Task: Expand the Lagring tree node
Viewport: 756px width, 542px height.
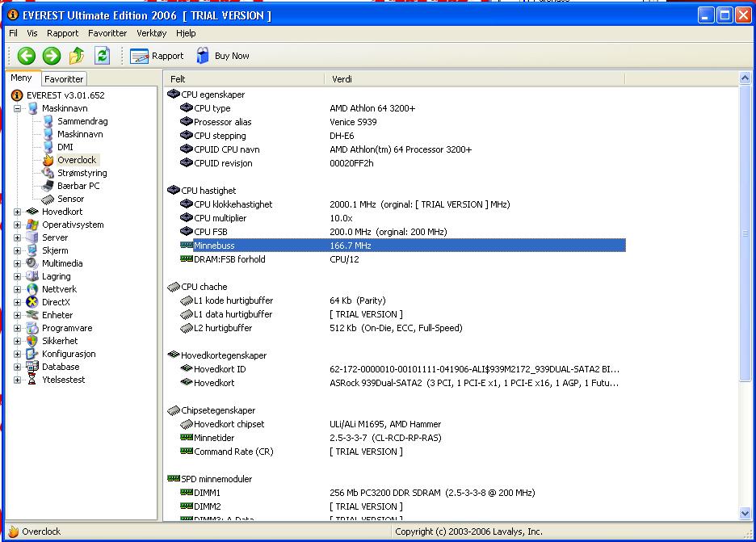Action: pyautogui.click(x=17, y=277)
